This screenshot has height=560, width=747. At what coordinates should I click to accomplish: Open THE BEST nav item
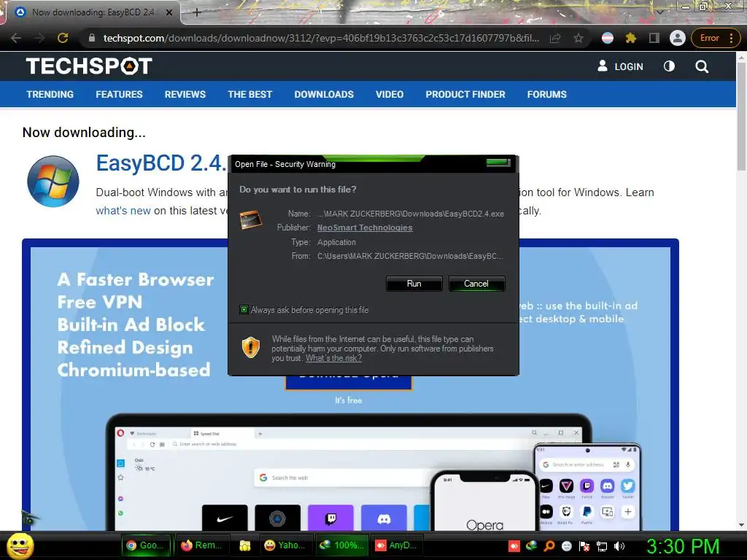(x=249, y=94)
